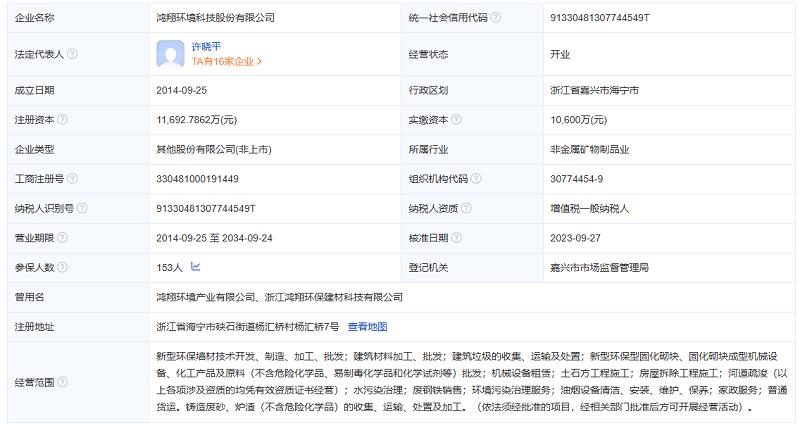800x428 pixels.
Task: Click help icon beside 核准日期
Action: (456, 238)
